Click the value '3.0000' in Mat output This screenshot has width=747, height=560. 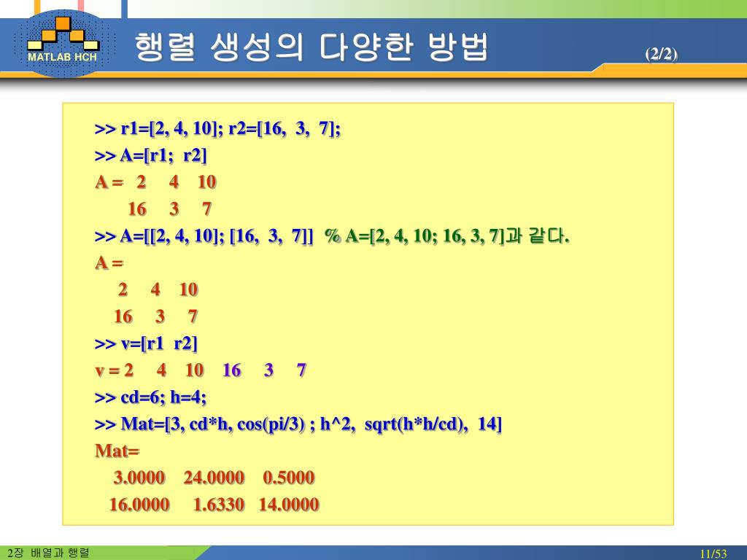click(139, 478)
